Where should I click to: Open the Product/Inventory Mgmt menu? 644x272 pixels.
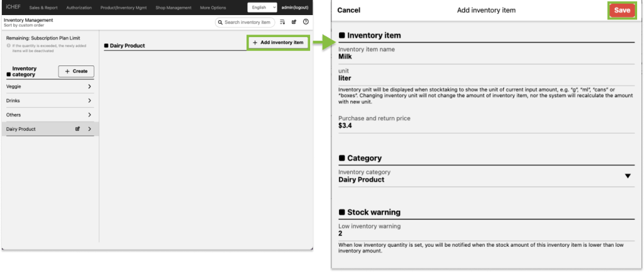(x=123, y=8)
